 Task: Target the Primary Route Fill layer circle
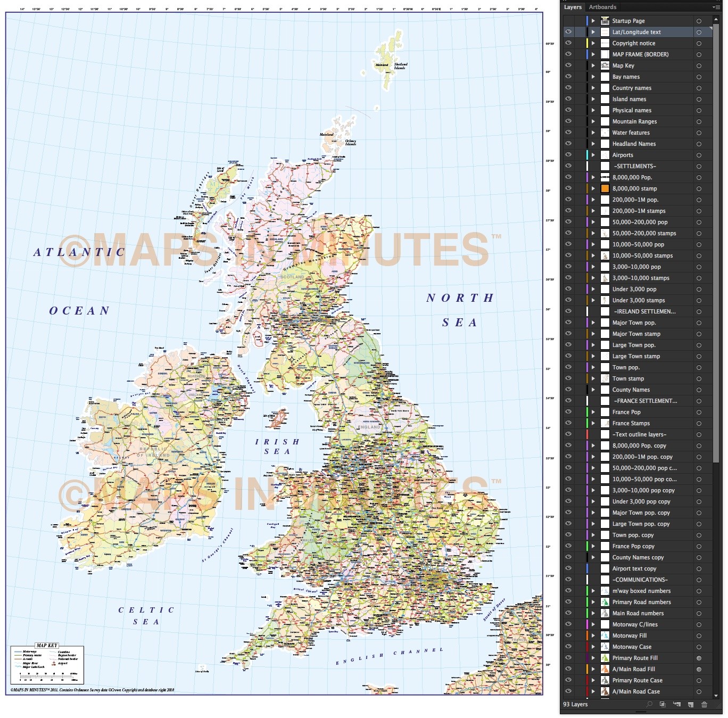coord(698,658)
